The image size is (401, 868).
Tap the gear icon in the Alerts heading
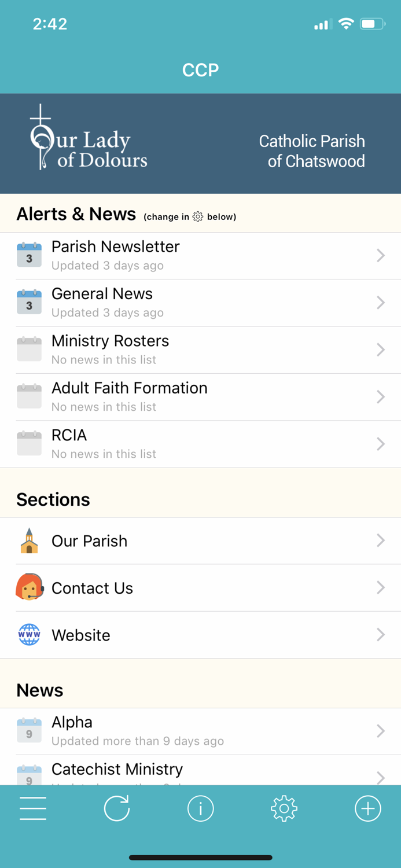coord(198,216)
